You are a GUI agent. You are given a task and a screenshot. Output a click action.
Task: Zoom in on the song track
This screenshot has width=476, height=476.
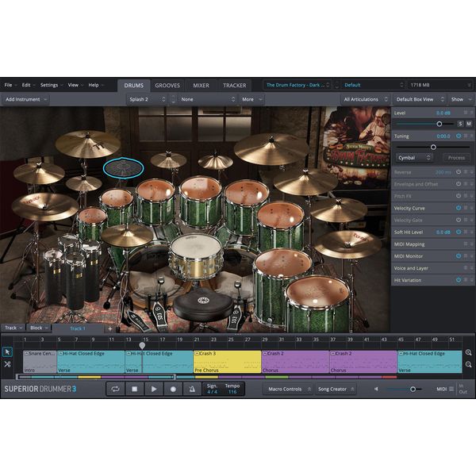click(x=468, y=352)
